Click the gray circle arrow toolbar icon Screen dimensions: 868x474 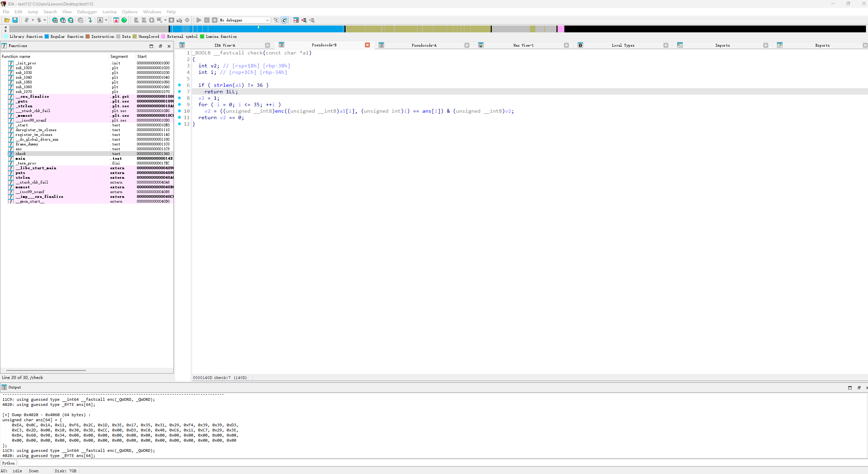click(80, 20)
